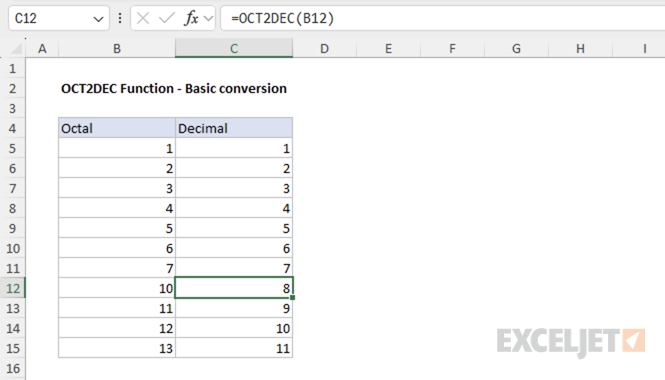665x380 pixels.
Task: Select row 15 header
Action: (13, 348)
